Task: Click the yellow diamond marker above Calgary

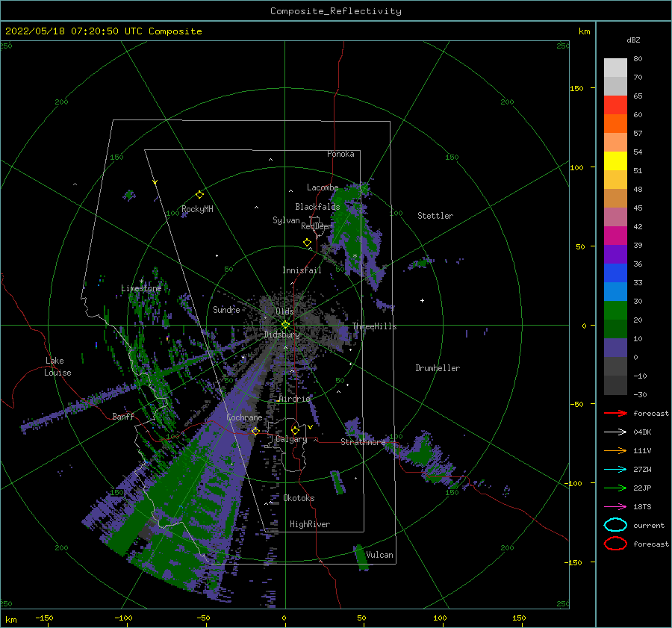Action: pos(295,430)
